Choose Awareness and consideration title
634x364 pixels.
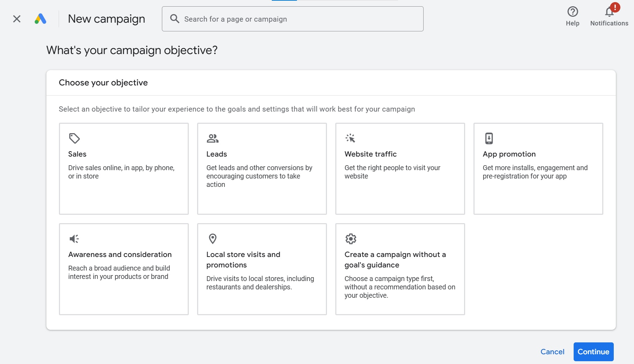120,255
